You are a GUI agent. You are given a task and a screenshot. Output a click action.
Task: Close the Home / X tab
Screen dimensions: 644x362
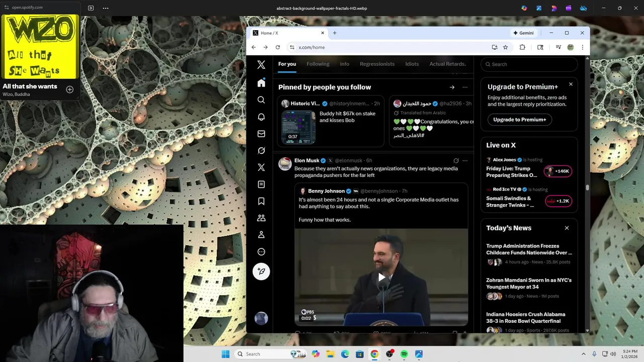point(323,33)
